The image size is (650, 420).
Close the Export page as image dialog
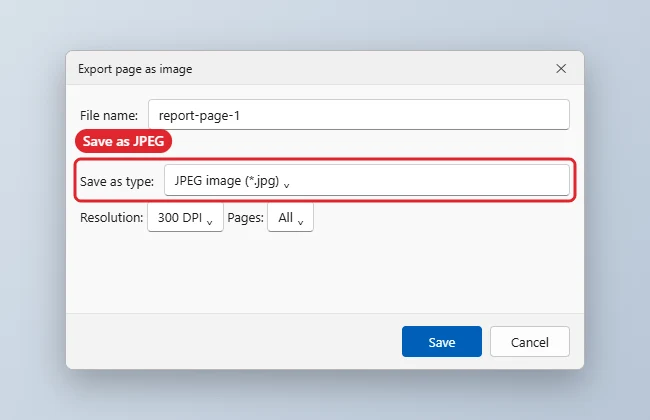tap(561, 68)
